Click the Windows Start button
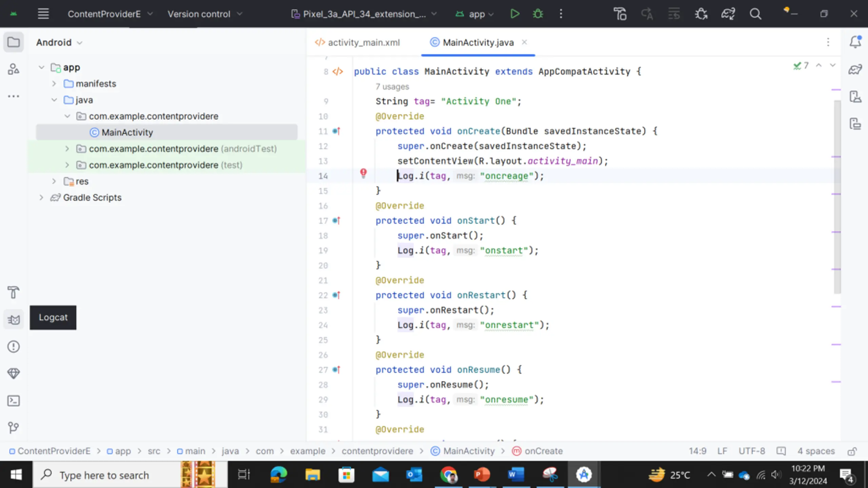 click(16, 475)
